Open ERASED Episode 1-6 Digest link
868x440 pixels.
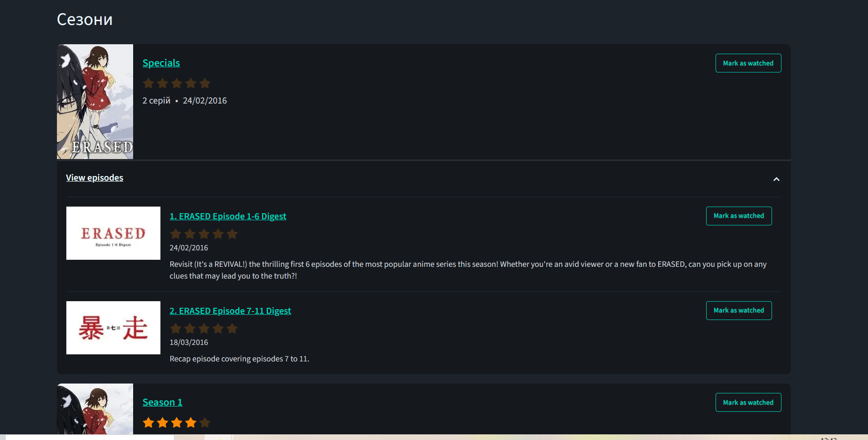pos(228,216)
